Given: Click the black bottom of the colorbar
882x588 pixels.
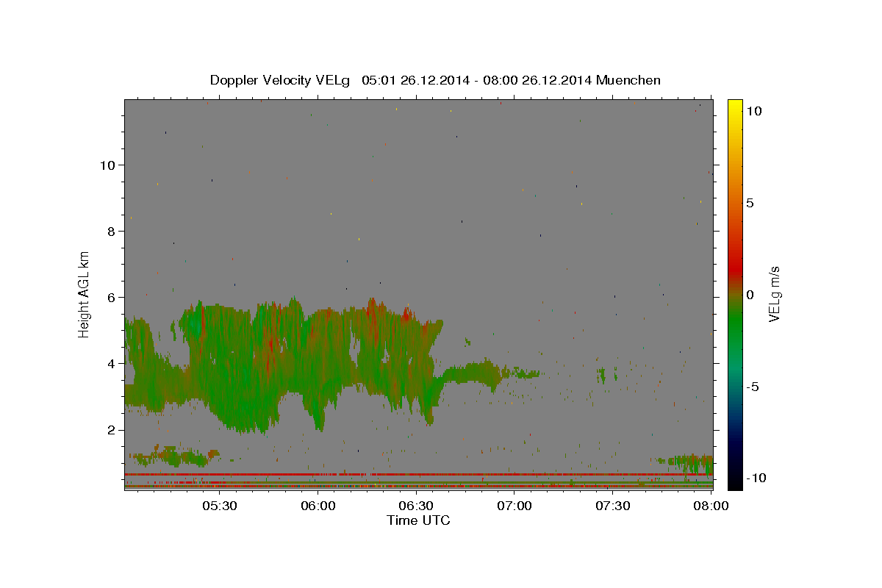Looking at the screenshot, I should [x=734, y=481].
